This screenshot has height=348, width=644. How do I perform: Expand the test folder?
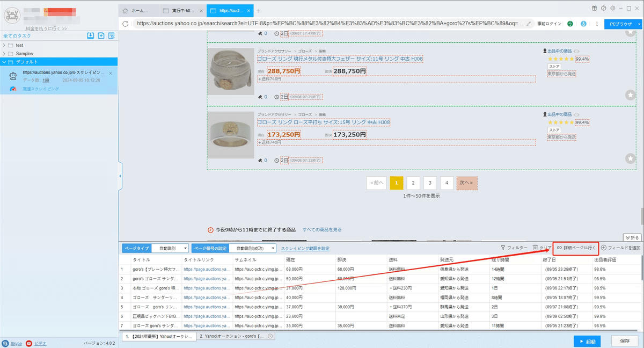pos(4,45)
